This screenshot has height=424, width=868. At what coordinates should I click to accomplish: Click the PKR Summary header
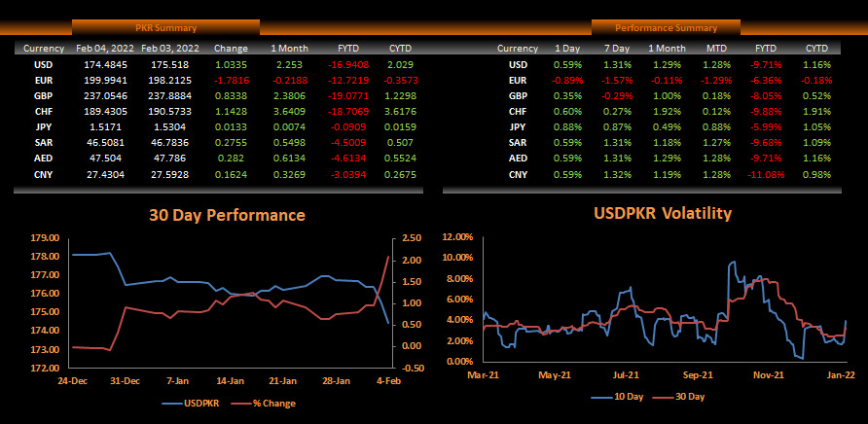pos(165,28)
